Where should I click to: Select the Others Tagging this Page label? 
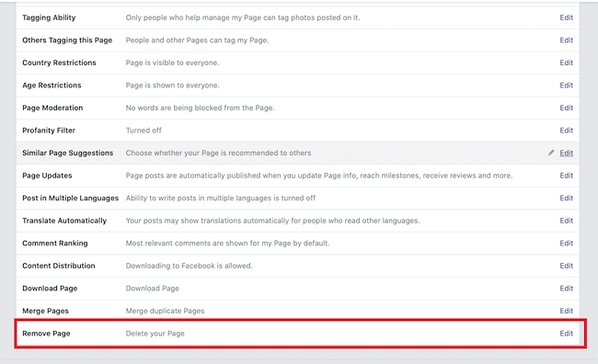coord(67,40)
